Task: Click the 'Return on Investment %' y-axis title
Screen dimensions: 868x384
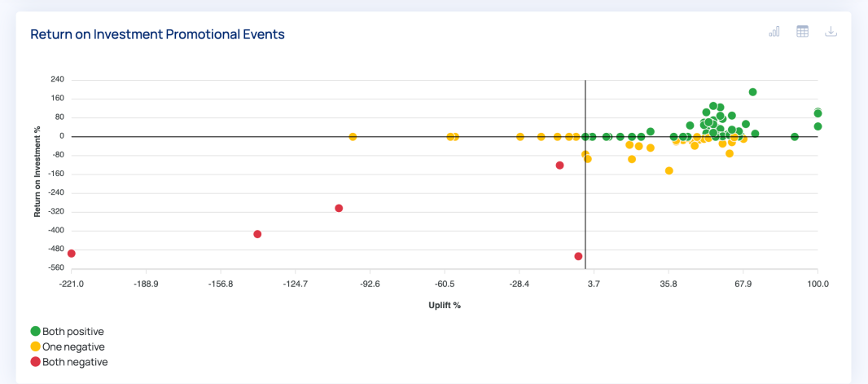Action: pos(37,173)
